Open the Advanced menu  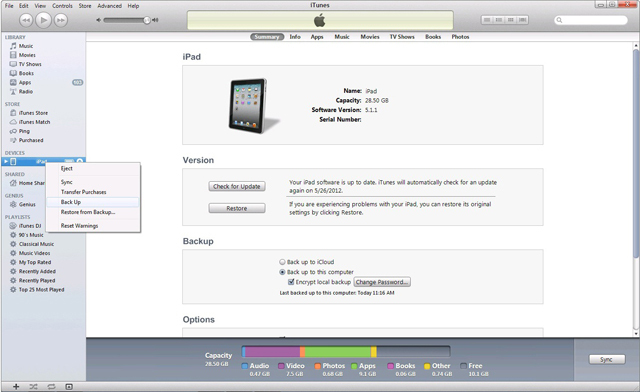[109, 6]
